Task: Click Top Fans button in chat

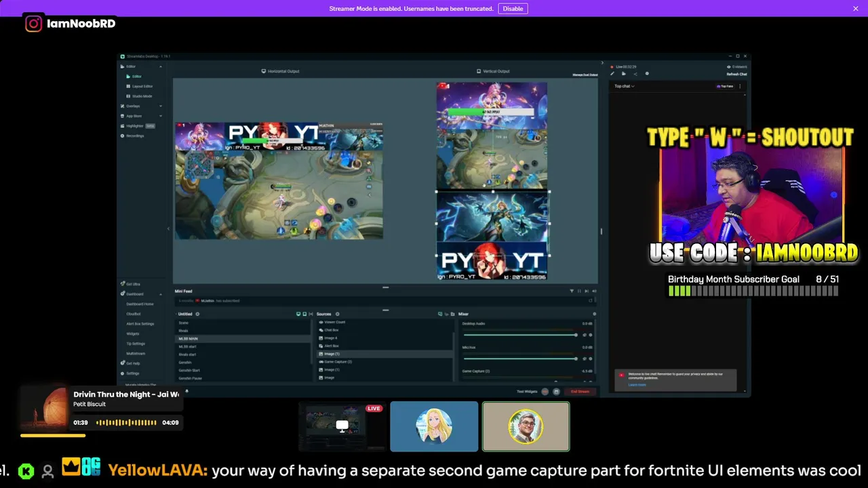Action: click(725, 86)
